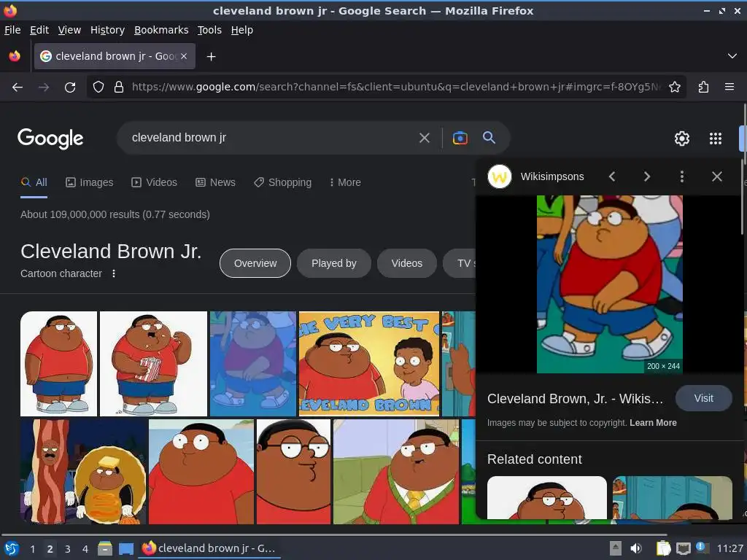Switch to the News results tab
This screenshot has height=560, width=747.
click(215, 182)
